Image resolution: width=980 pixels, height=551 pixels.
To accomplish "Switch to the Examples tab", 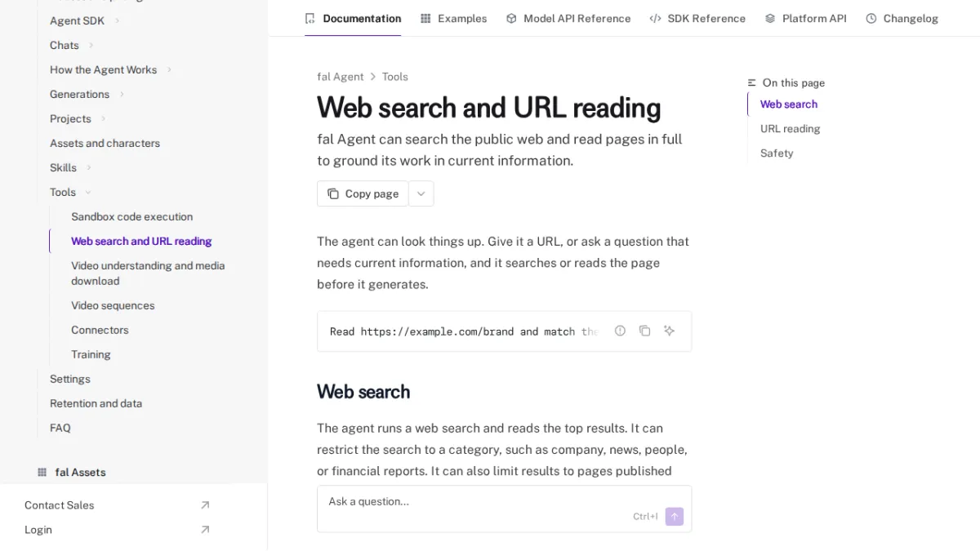I will tap(453, 18).
